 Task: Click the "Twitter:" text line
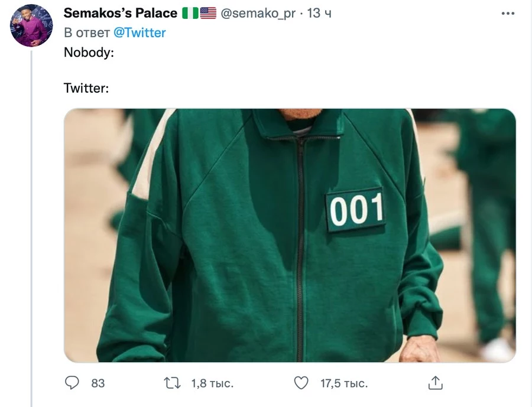(86, 89)
